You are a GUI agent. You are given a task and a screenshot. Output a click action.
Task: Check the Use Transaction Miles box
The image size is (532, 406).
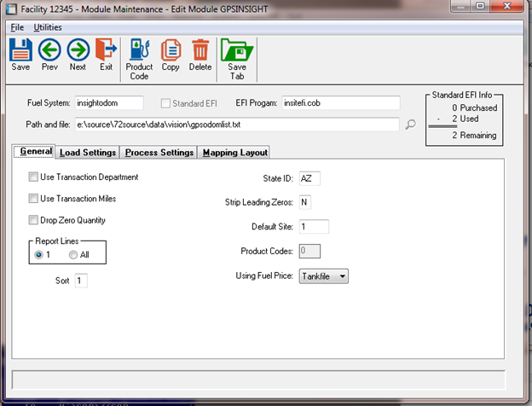pos(33,199)
